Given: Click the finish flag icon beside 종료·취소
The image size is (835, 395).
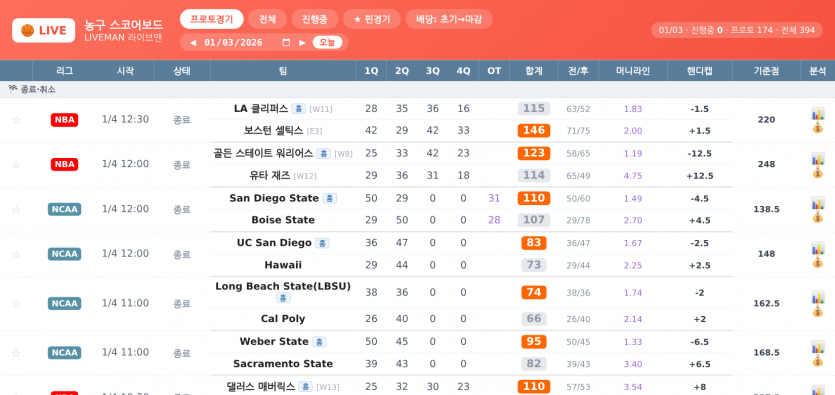Looking at the screenshot, I should tap(13, 89).
